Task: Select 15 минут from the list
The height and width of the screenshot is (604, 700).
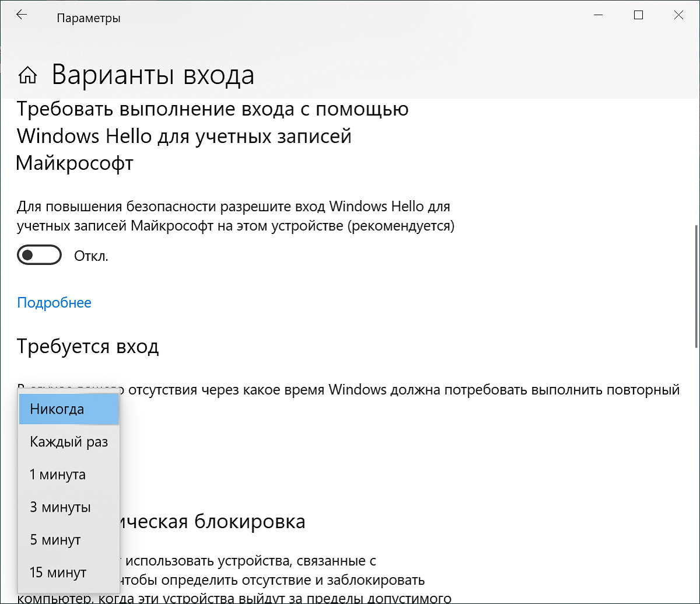Action: pos(69,572)
